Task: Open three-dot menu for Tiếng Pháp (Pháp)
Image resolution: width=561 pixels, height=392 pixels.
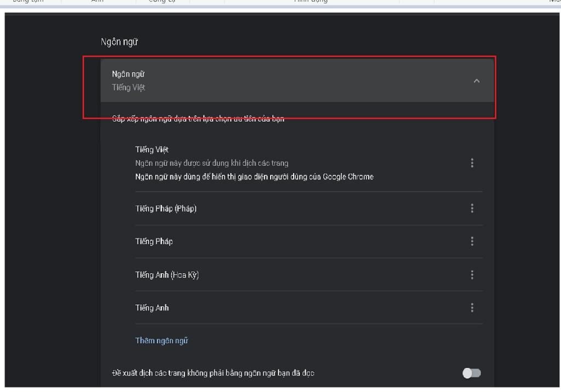Action: click(x=472, y=209)
